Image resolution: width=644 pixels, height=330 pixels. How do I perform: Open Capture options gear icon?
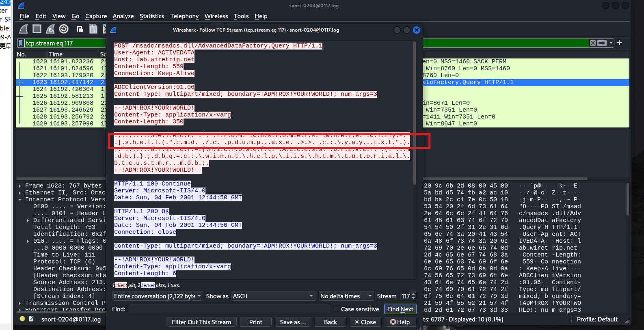[x=64, y=29]
